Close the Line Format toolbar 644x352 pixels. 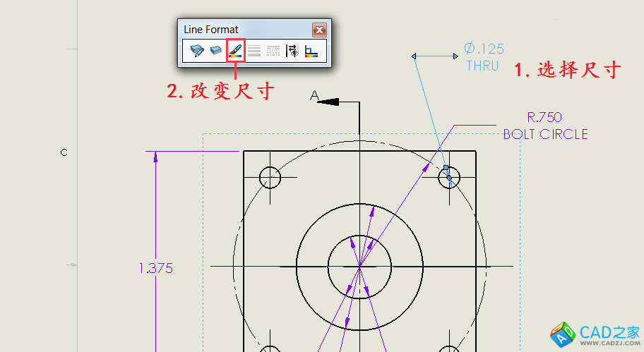tap(319, 30)
